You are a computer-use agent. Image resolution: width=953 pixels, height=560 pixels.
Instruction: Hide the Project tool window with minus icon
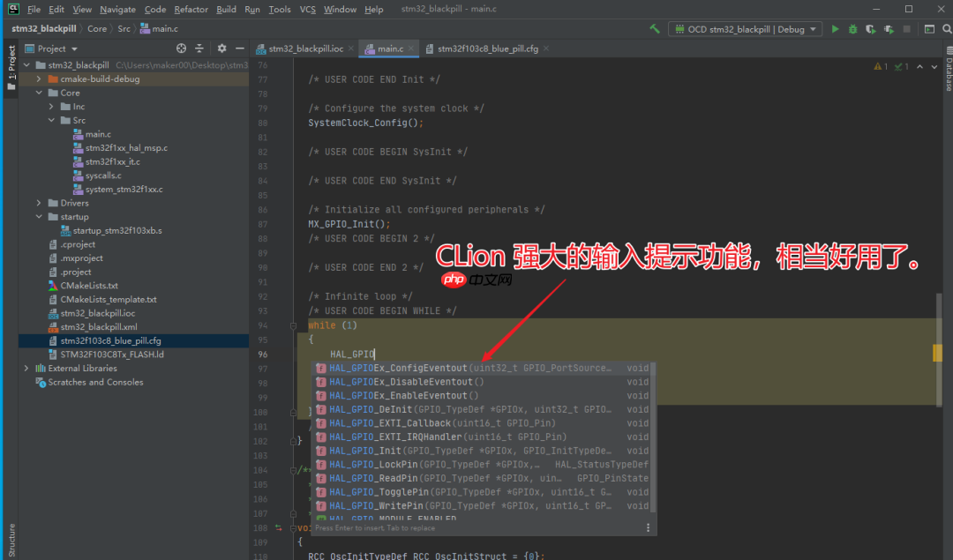pos(239,50)
